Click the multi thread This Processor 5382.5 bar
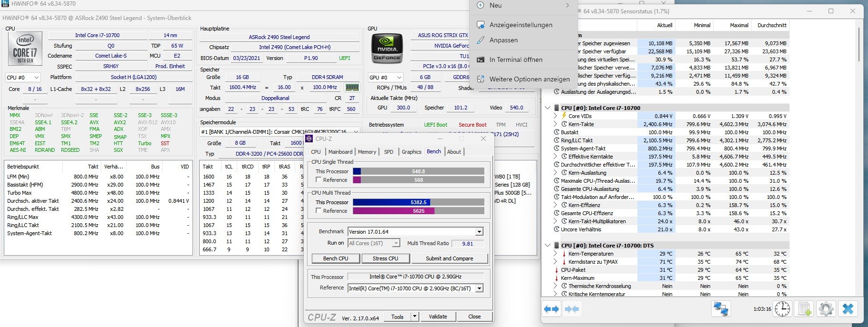868x327 pixels. pos(418,202)
